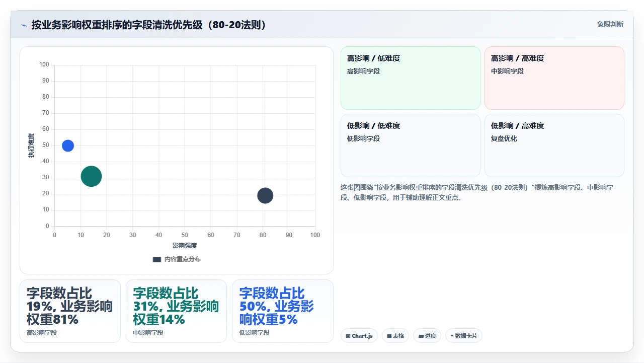Click the icon inside the Chart.js chip

click(x=348, y=336)
